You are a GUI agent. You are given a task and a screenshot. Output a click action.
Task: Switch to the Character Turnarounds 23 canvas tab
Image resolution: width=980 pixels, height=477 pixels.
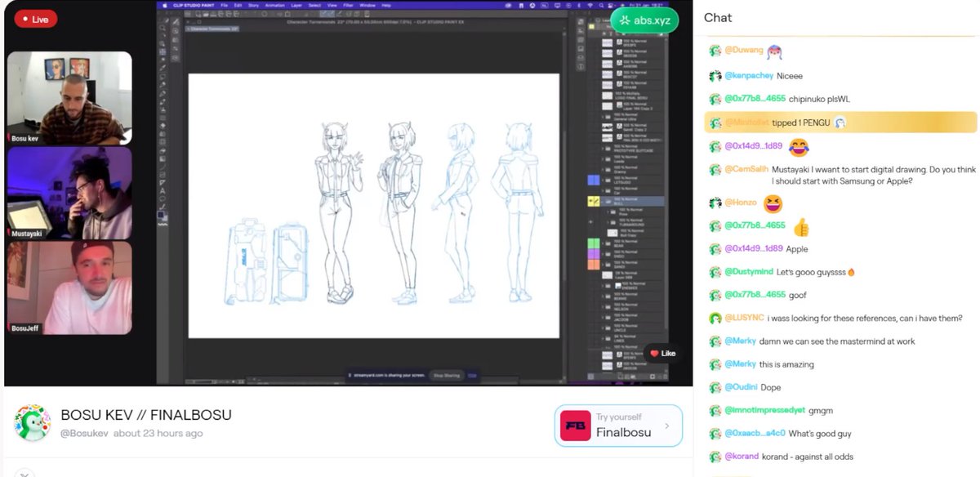click(211, 29)
